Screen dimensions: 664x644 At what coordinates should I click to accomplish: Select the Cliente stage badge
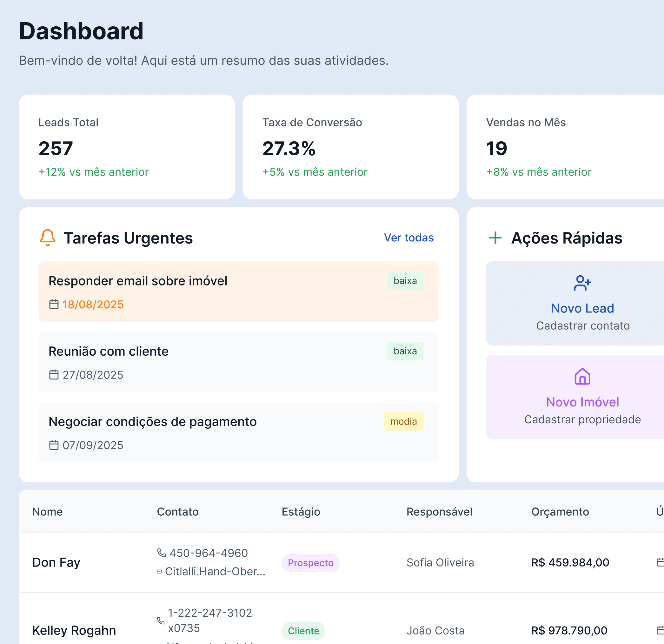[303, 631]
